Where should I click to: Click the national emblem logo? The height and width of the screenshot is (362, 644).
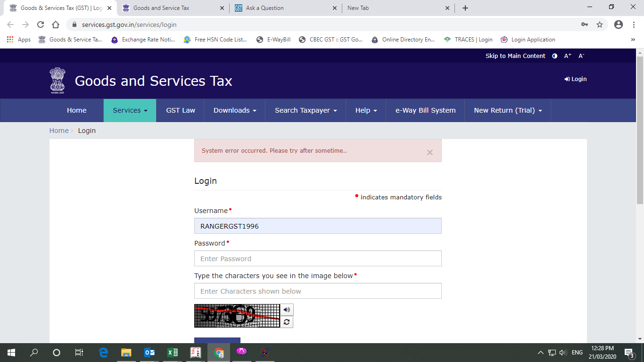click(58, 81)
